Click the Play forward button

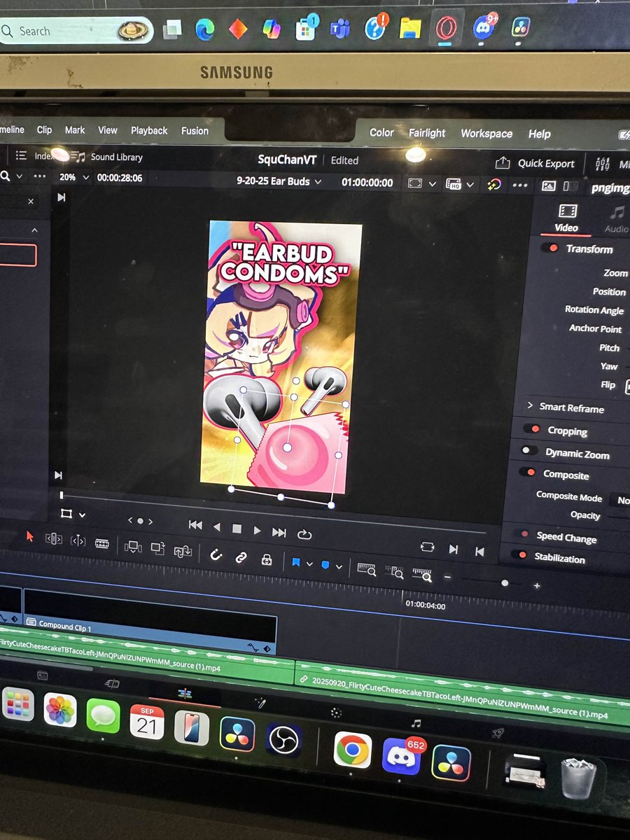257,531
